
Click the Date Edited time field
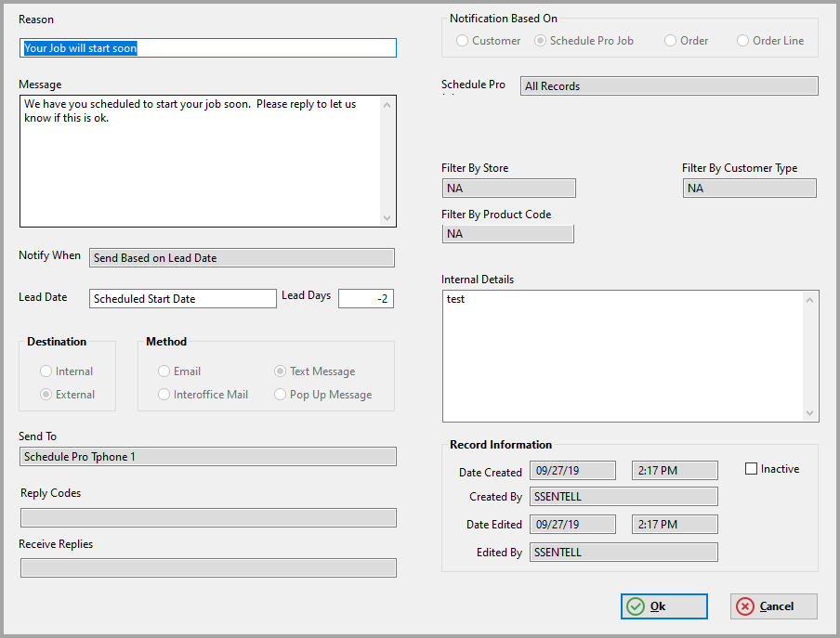[x=675, y=525]
